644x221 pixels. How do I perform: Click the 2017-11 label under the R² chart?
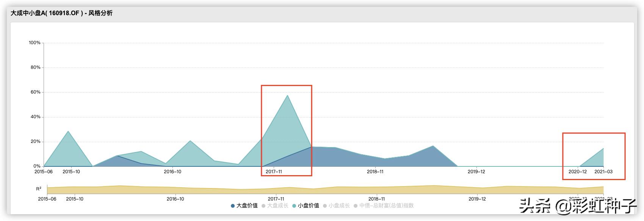pyautogui.click(x=276, y=199)
